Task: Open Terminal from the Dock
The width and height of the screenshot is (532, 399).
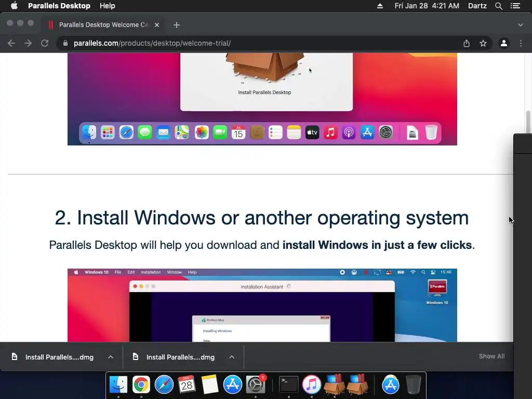Action: 289,384
